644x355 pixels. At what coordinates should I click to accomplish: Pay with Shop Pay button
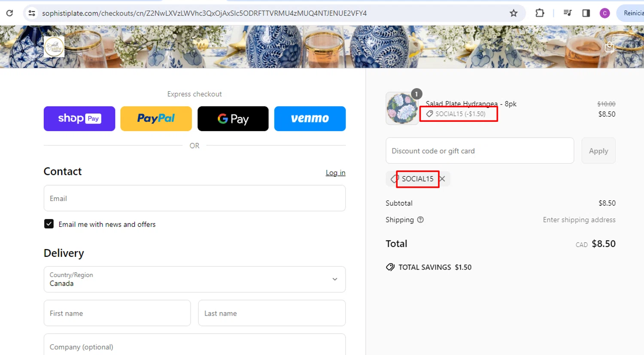pyautogui.click(x=79, y=119)
